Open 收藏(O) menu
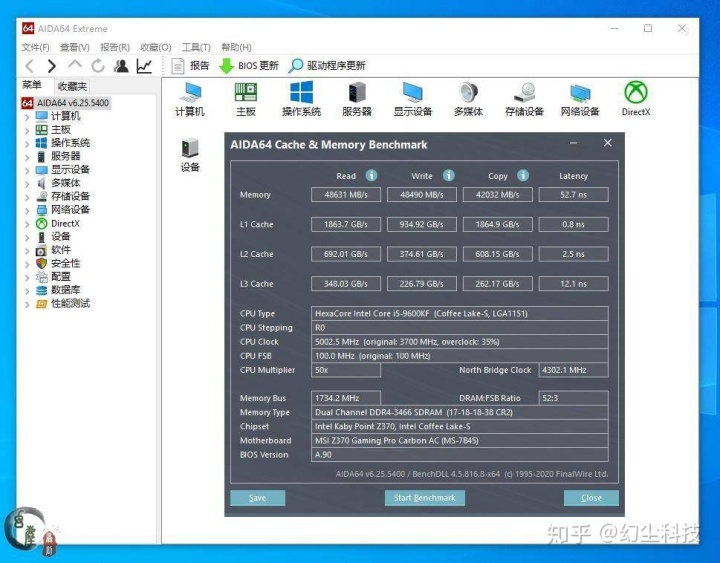The image size is (720, 563). click(156, 47)
